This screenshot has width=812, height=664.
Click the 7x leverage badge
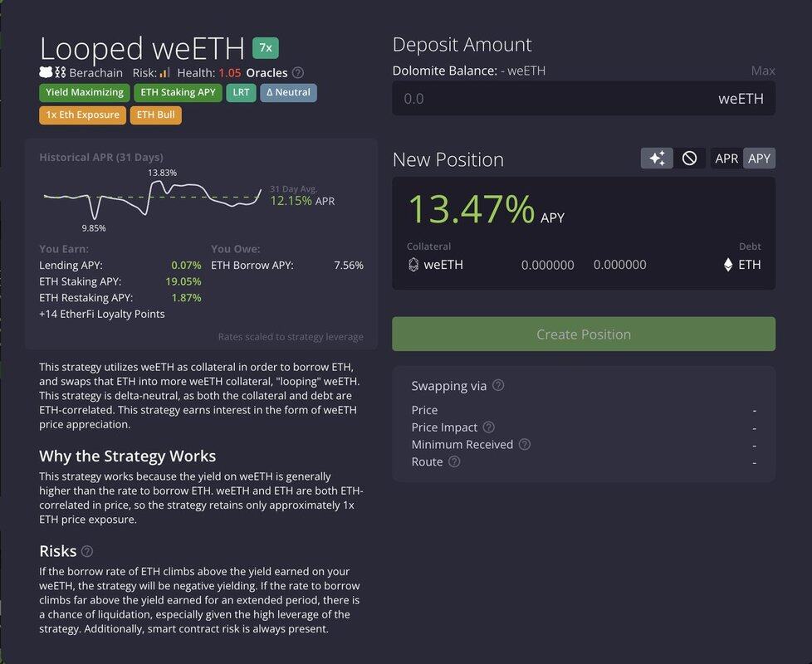click(x=266, y=48)
